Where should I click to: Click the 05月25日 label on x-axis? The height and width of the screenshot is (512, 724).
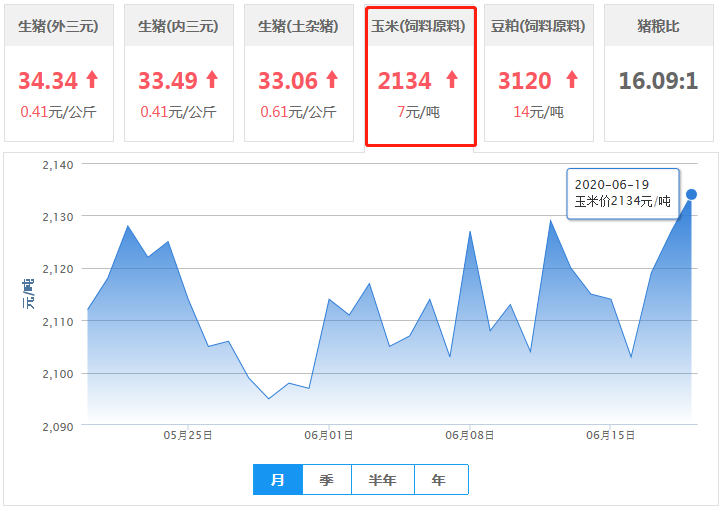pyautogui.click(x=188, y=435)
